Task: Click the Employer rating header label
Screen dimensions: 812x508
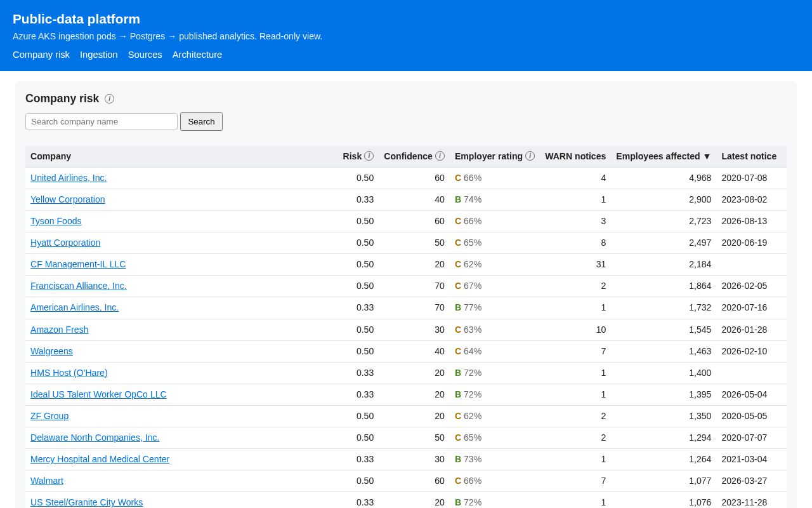Action: pyautogui.click(x=488, y=156)
